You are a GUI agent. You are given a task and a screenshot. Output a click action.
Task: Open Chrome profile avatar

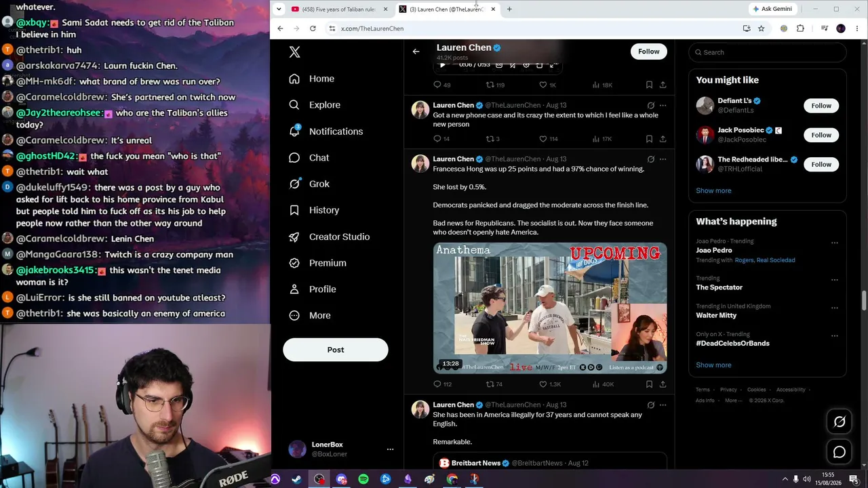[841, 28]
